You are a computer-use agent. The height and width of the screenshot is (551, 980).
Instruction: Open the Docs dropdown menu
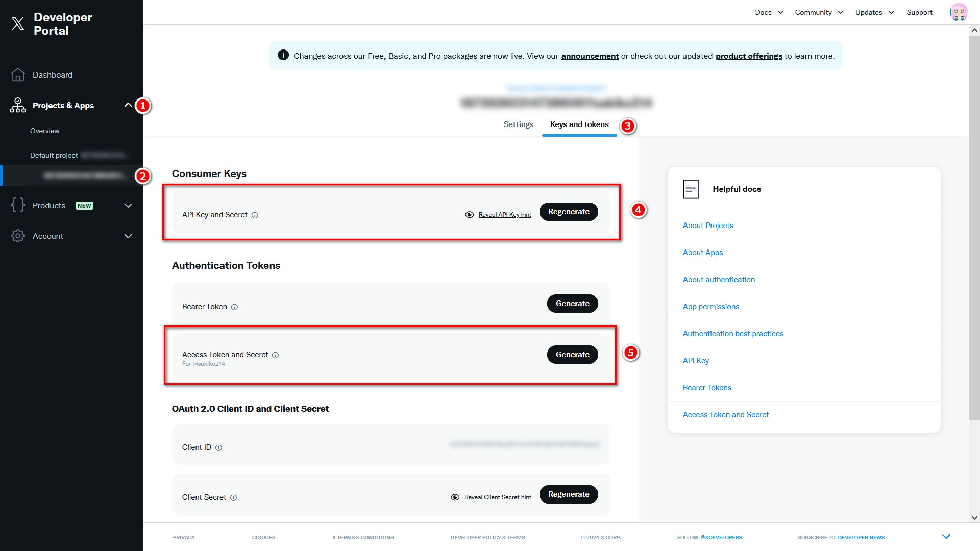point(769,12)
